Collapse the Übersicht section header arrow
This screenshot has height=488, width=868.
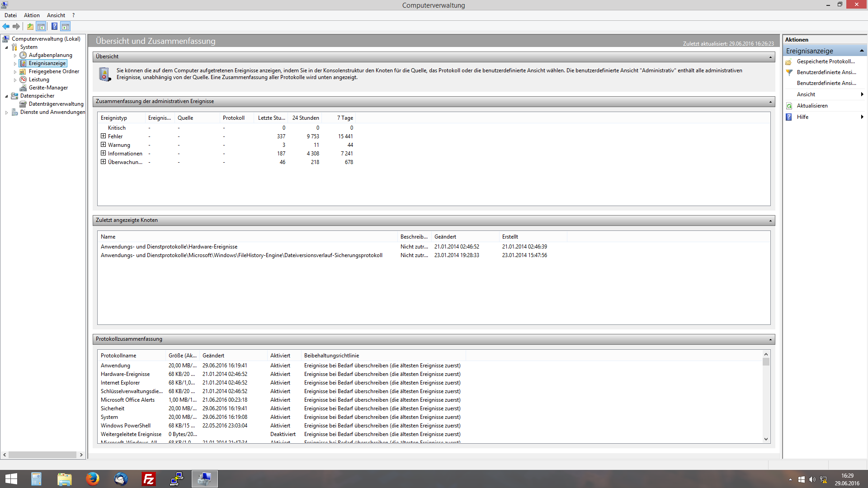coord(770,57)
